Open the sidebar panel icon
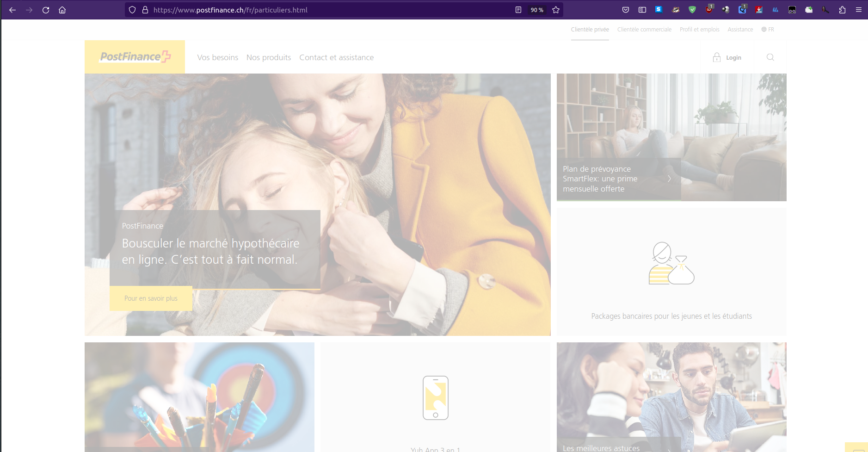Image resolution: width=868 pixels, height=452 pixels. (642, 10)
